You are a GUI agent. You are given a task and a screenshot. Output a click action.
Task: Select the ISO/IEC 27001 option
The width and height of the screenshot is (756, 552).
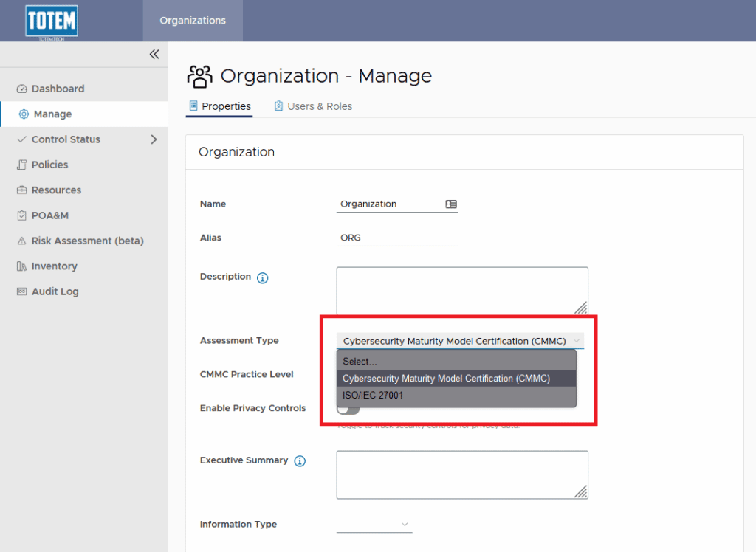tap(456, 396)
